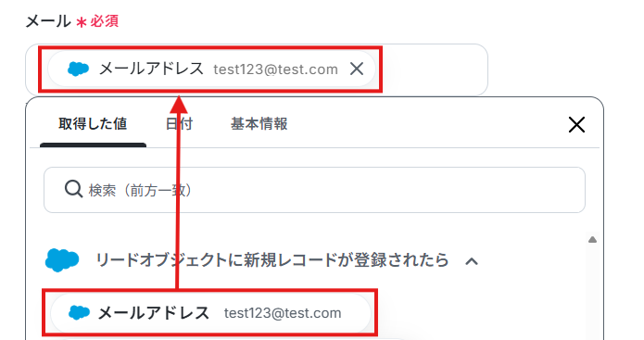This screenshot has height=340, width=644.
Task: Click the リードオブジェクトに新規レコードが登録されたら heading
Action: click(272, 260)
